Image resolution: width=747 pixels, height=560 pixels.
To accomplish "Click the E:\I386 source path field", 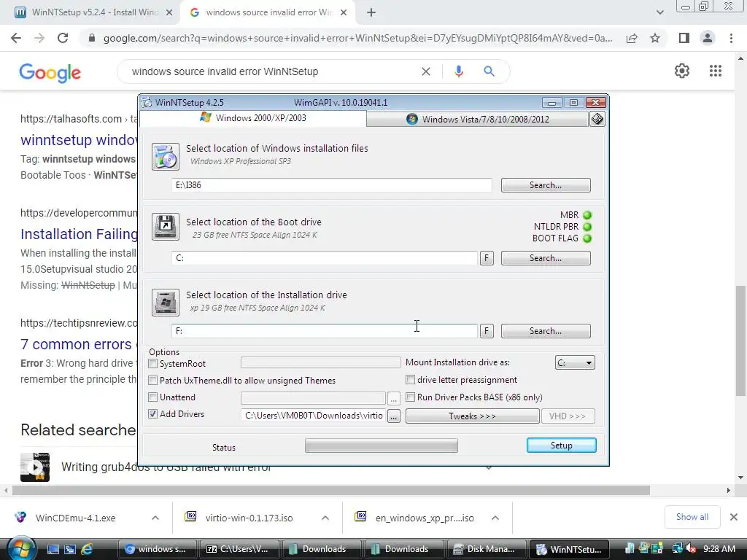I will click(x=332, y=185).
